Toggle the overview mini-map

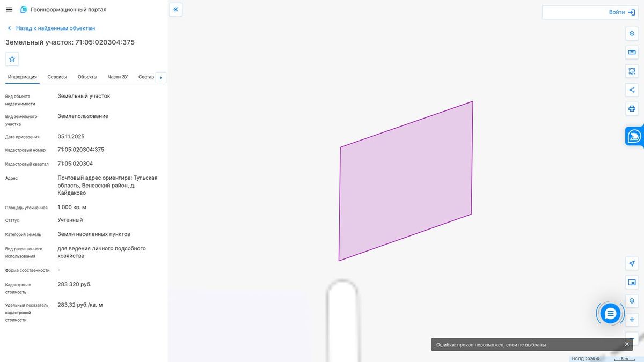pos(632,282)
